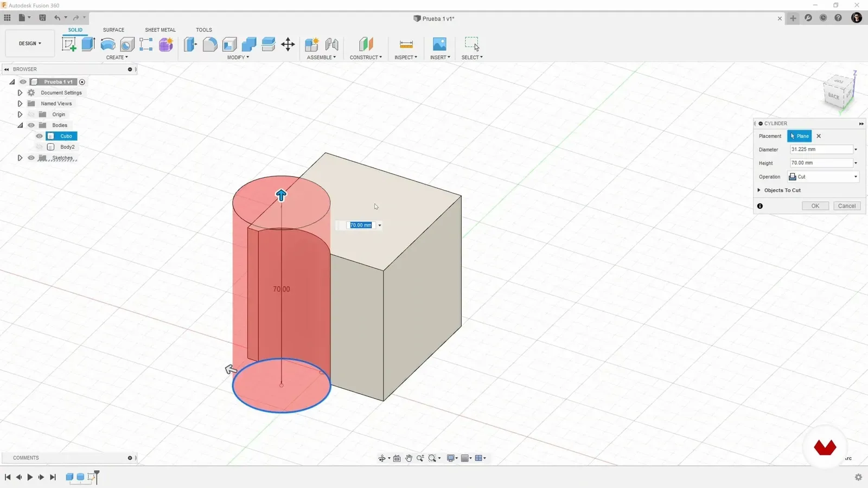Screen dimensions: 868x488
Task: Switch to the SHEET METAL tab
Action: tap(160, 30)
